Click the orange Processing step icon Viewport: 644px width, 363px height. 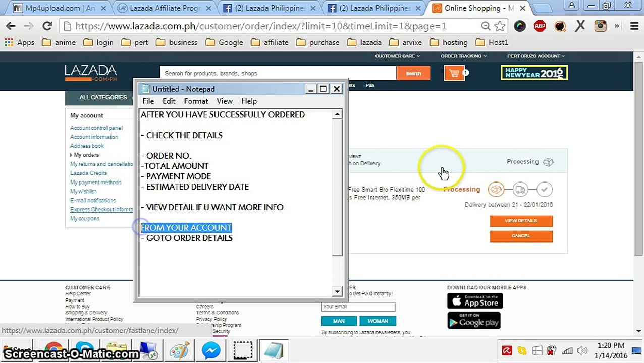tap(496, 190)
